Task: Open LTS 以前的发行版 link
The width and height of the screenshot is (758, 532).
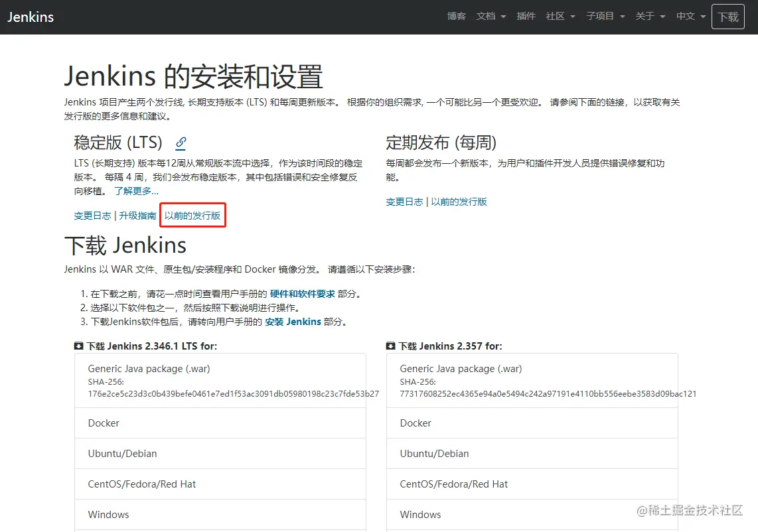Action: tap(192, 216)
